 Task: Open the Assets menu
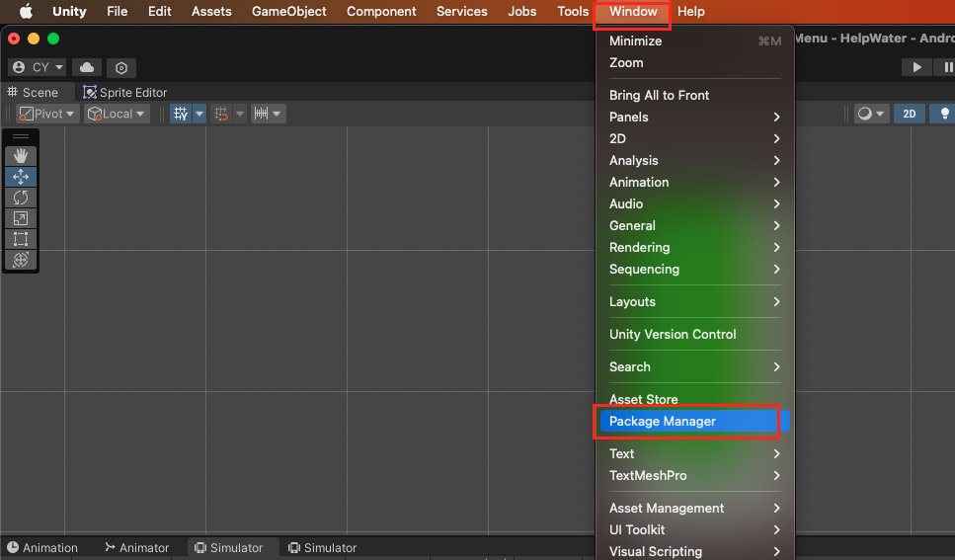[211, 12]
